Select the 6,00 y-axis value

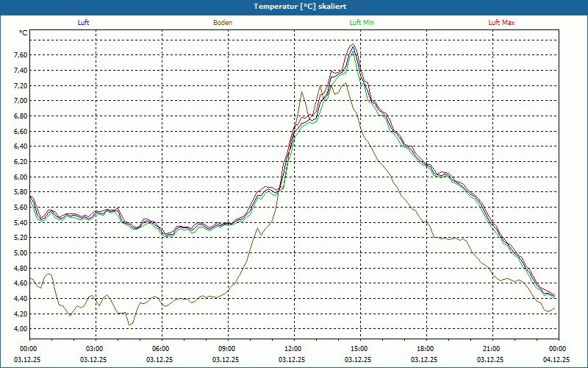[x=20, y=177]
